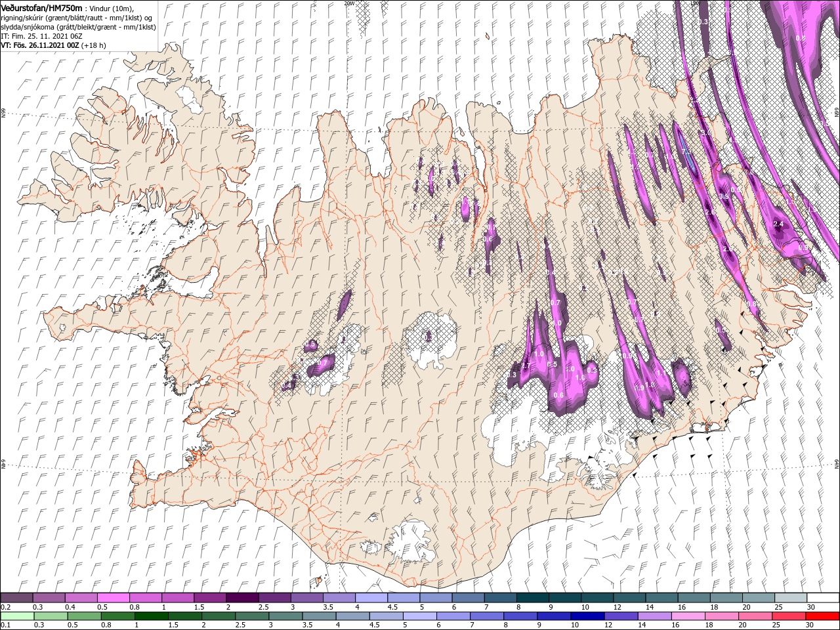This screenshot has height=630, width=840.
Task: Pick the bright pink 0.5 swatch, upper scale
Action: click(113, 598)
